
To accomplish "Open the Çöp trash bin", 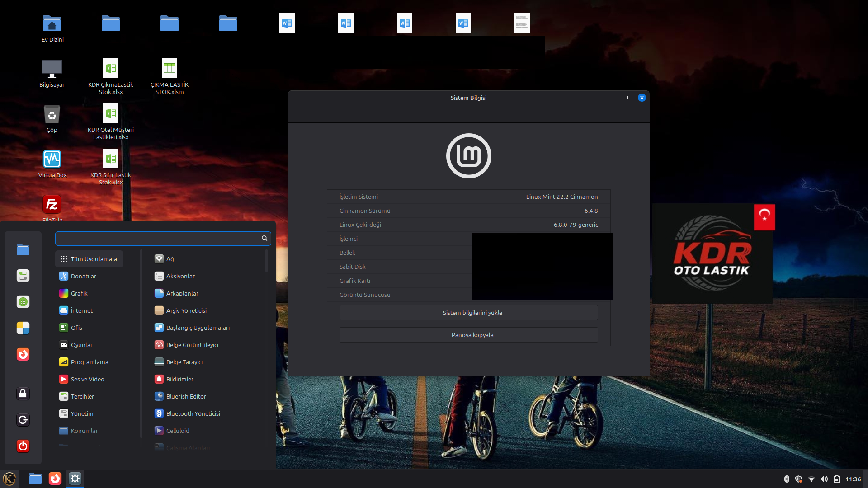I will [x=52, y=114].
